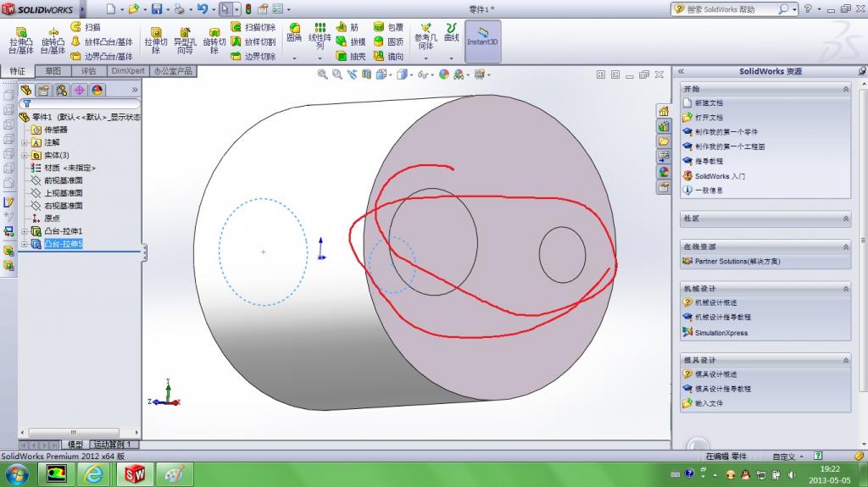Toggle the Select arrow tool
This screenshot has height=487, width=868.
225,8
